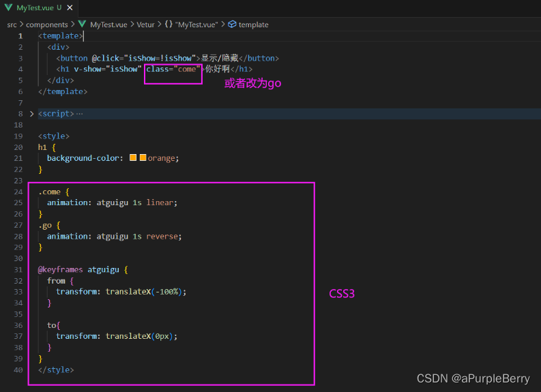This screenshot has width=541, height=392.
Task: Click translateX(-100%) value
Action: click(143, 292)
